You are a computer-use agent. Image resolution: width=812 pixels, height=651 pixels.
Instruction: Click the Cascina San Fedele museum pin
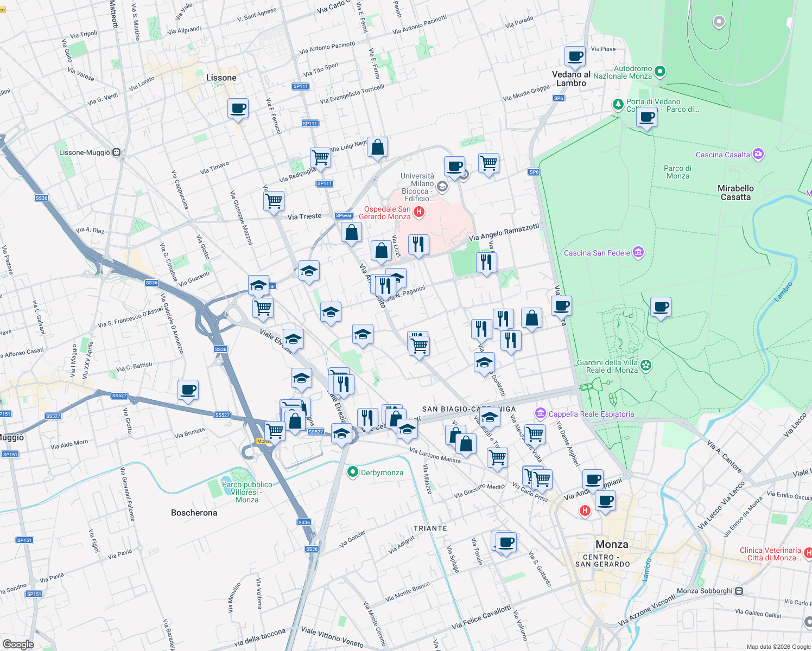tap(638, 252)
